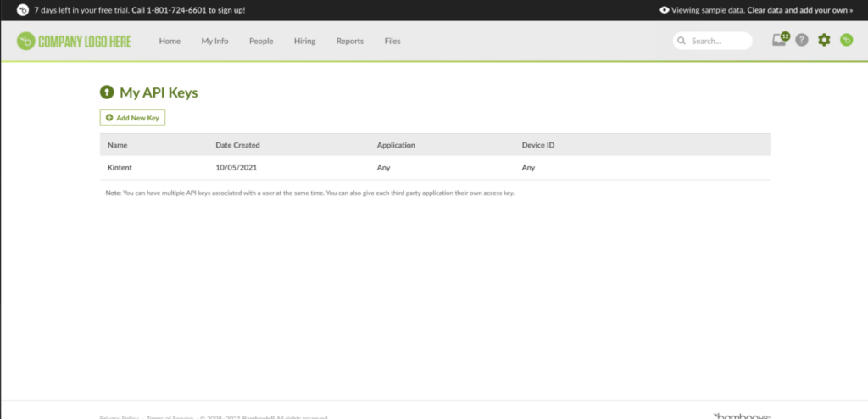The height and width of the screenshot is (419, 868).
Task: Click the Note about multiple API keys
Action: point(310,193)
